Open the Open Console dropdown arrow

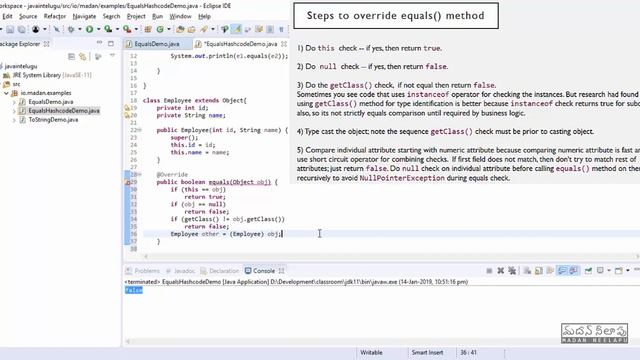tap(628, 271)
